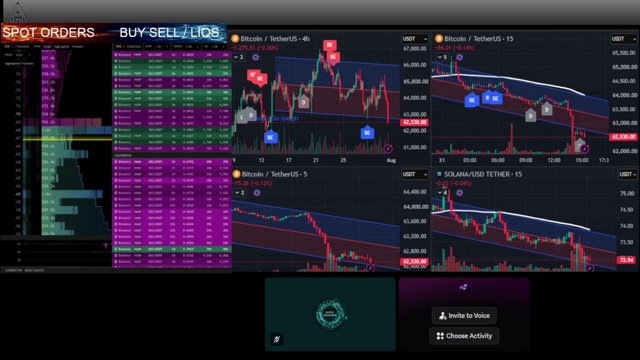This screenshot has width=640, height=360.
Task: Click the SPOT ORDERS banner heading
Action: pos(49,33)
